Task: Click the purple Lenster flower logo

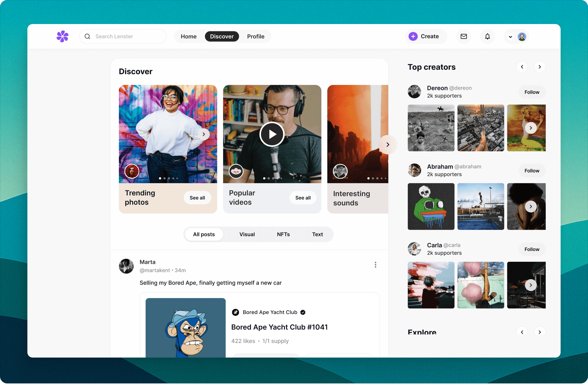Action: [x=62, y=36]
